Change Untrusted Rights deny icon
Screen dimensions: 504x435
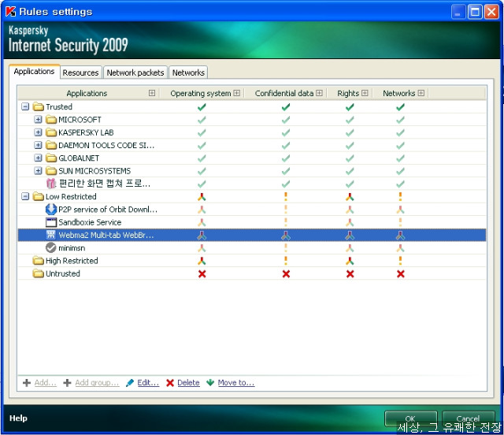(350, 273)
